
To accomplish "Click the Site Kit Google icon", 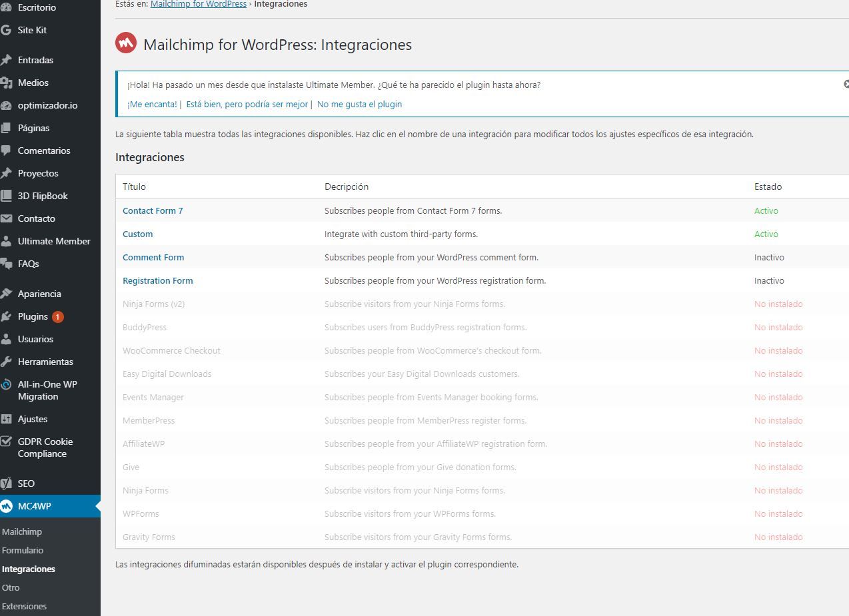I will click(x=6, y=30).
